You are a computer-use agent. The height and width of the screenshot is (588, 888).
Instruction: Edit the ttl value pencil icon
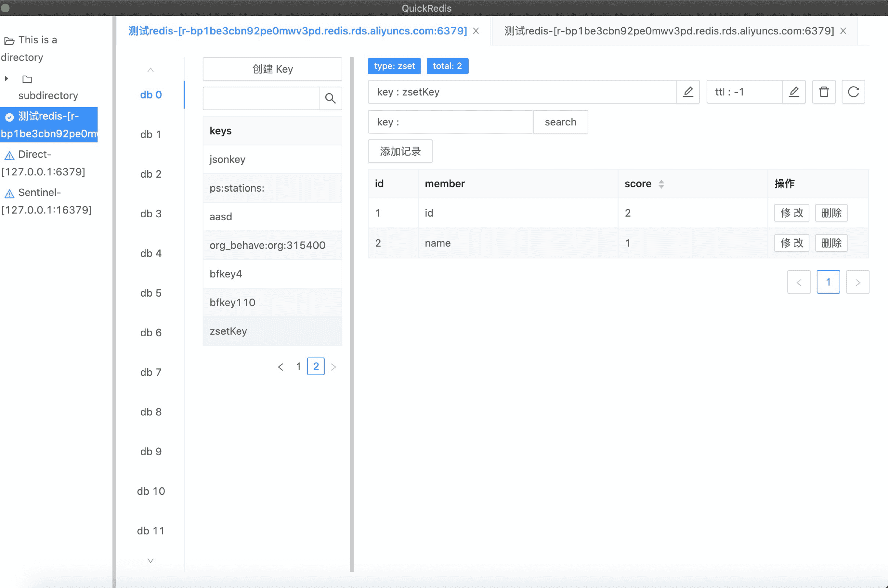[793, 92]
